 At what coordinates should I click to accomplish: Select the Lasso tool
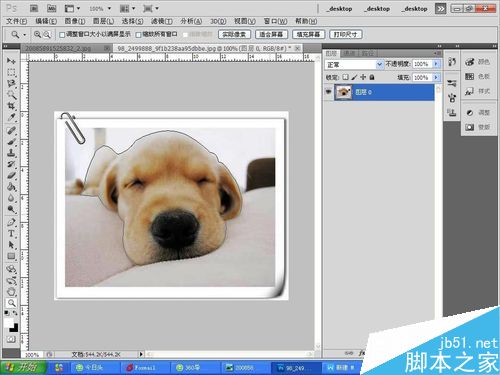pyautogui.click(x=11, y=84)
